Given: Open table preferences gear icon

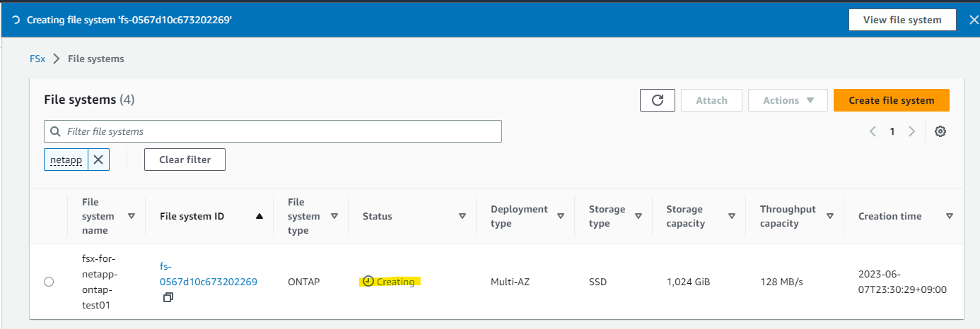Looking at the screenshot, I should [x=940, y=131].
